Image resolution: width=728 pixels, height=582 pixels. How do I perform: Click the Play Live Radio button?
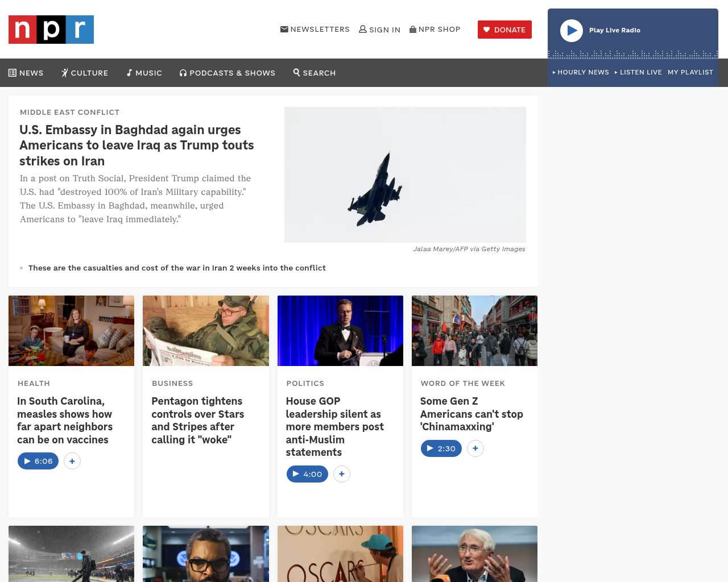(x=572, y=31)
